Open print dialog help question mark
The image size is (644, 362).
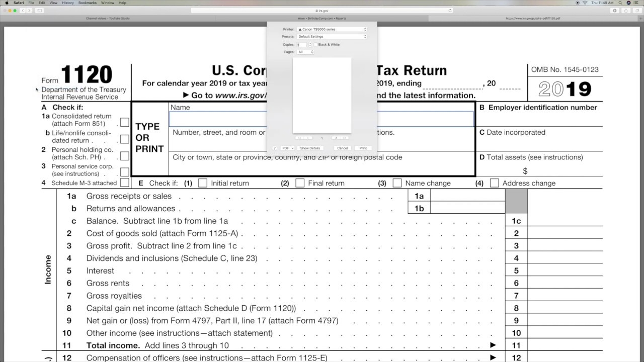coord(275,148)
